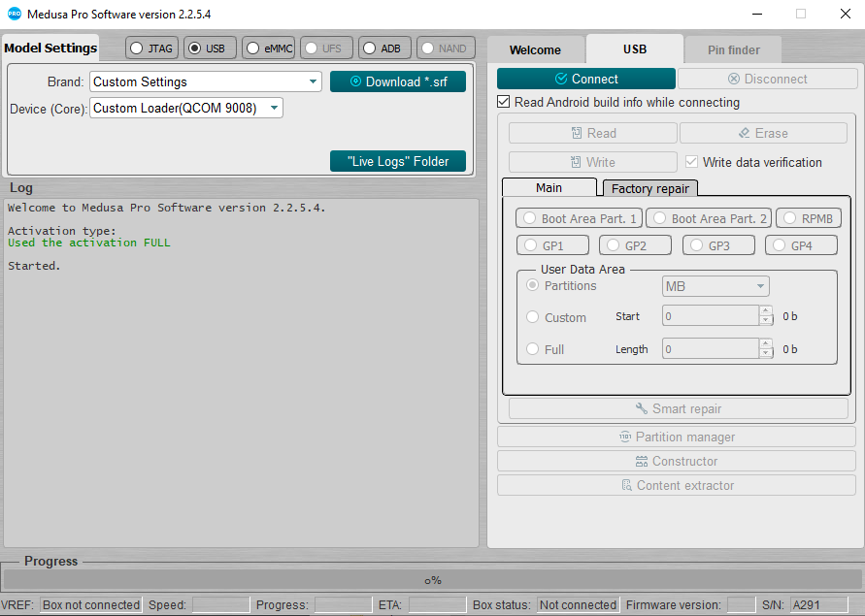
Task: Click the download icon on Download *.srf
Action: pos(356,81)
